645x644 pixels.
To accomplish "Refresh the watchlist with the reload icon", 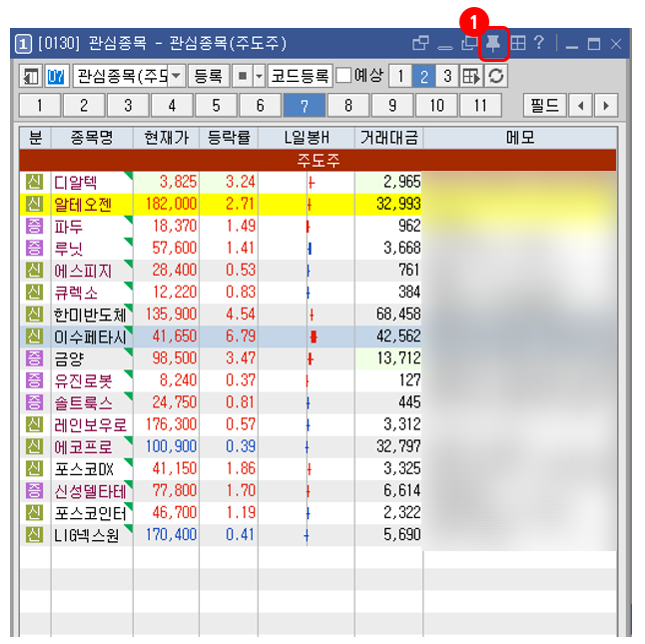I will pyautogui.click(x=496, y=76).
